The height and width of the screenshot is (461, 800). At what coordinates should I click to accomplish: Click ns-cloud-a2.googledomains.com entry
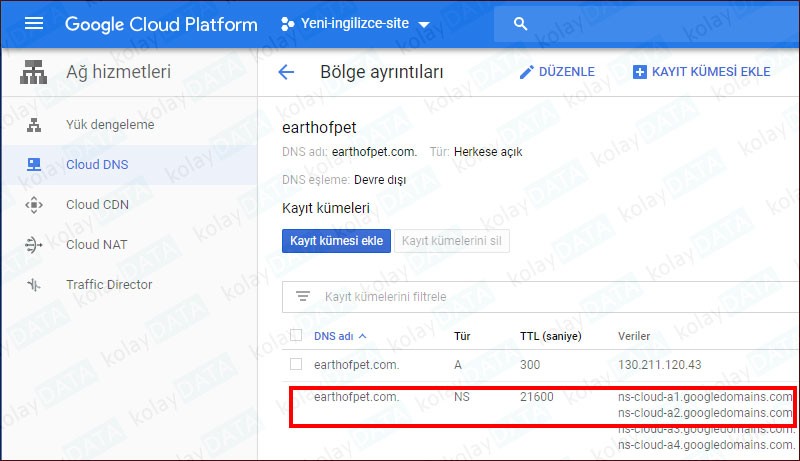[705, 413]
